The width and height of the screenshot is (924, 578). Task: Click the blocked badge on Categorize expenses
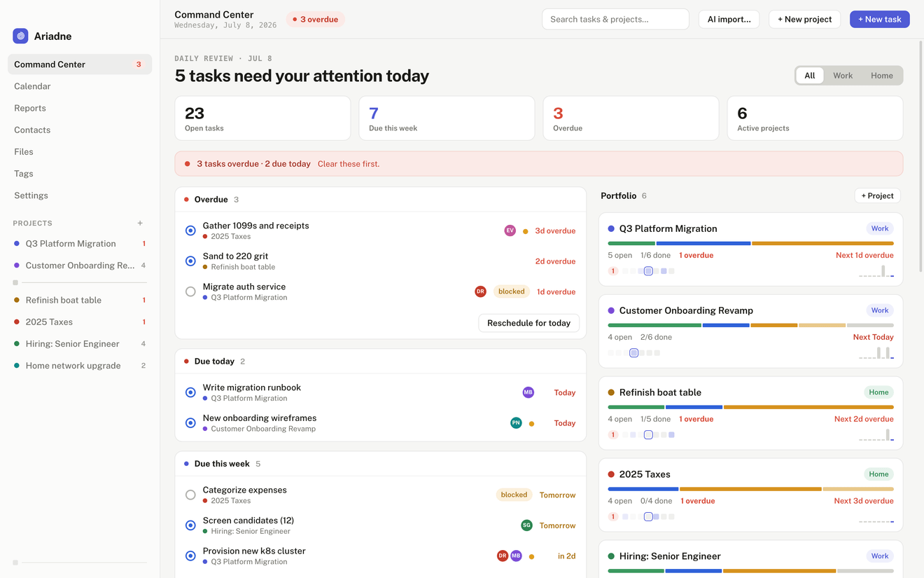514,495
